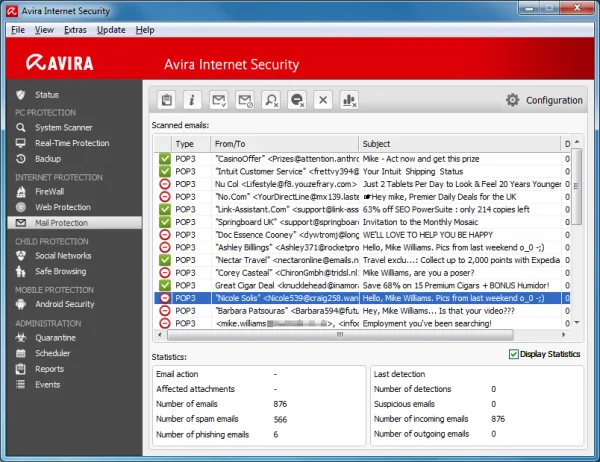Click the green check status icon on the CasinoOffer row
The height and width of the screenshot is (462, 600).
point(165,159)
